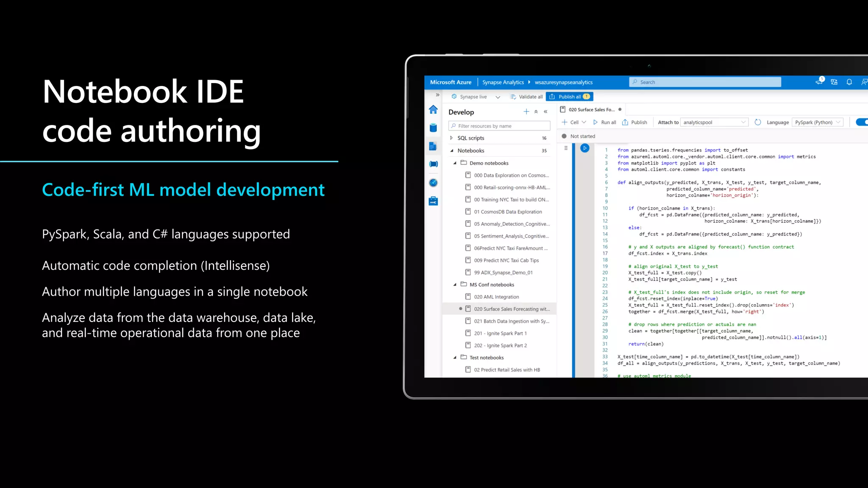The image size is (868, 488).
Task: Open 00 Training NYC Taxi notebook
Action: 507,200
